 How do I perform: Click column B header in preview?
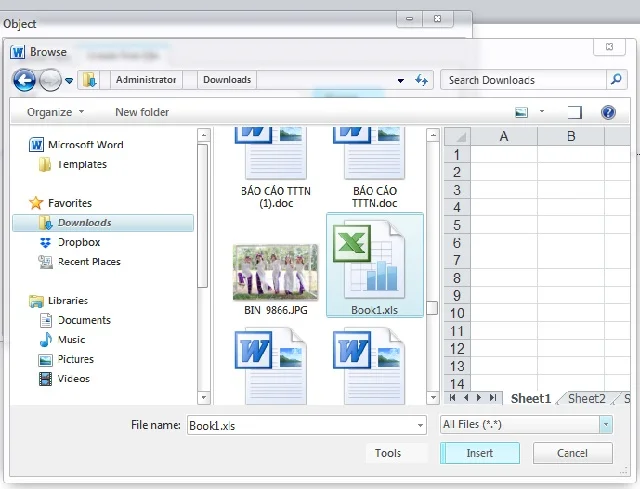tap(571, 136)
